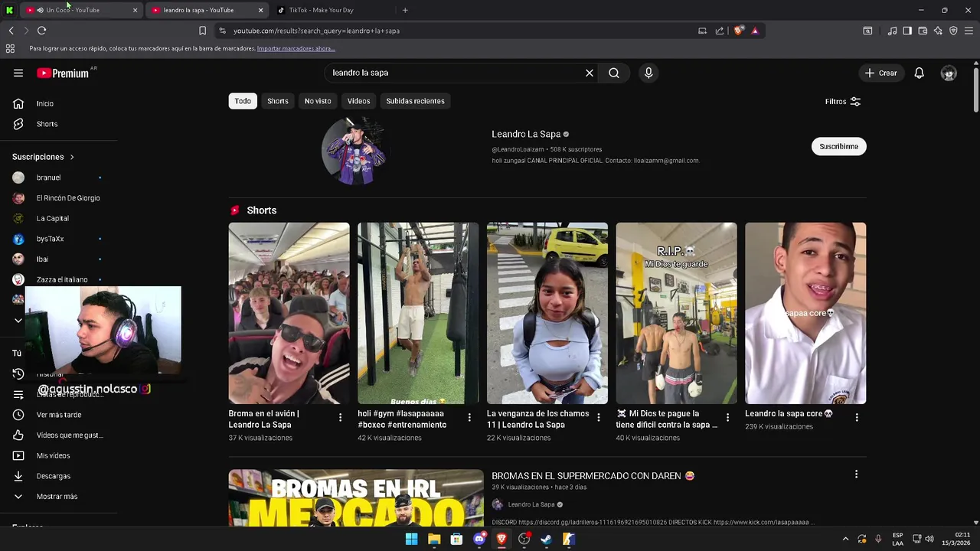
Task: Play the Mi Dios te pague short
Action: (677, 313)
